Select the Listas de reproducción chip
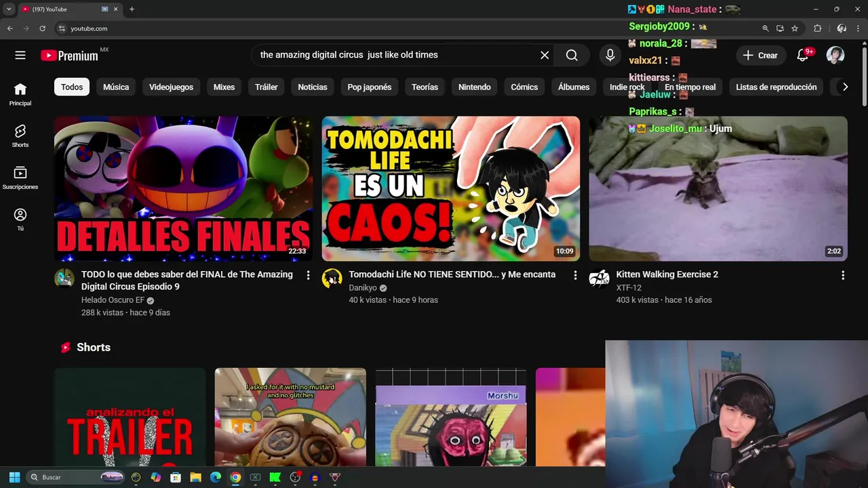 tap(776, 87)
